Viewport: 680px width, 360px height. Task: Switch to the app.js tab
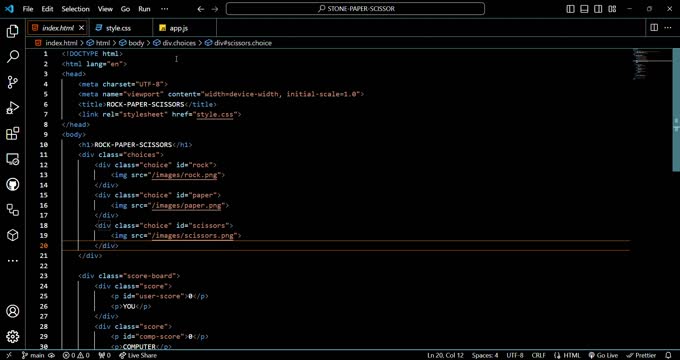tap(179, 28)
